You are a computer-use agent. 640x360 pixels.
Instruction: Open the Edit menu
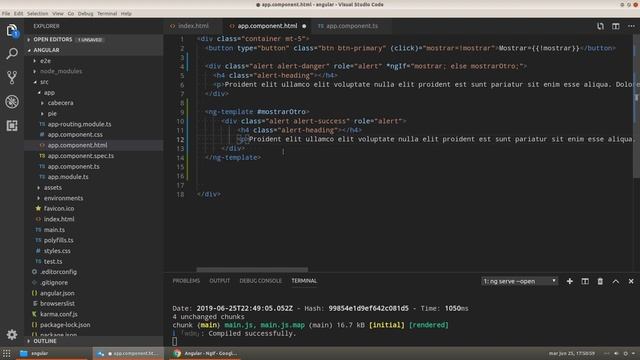[19, 13]
